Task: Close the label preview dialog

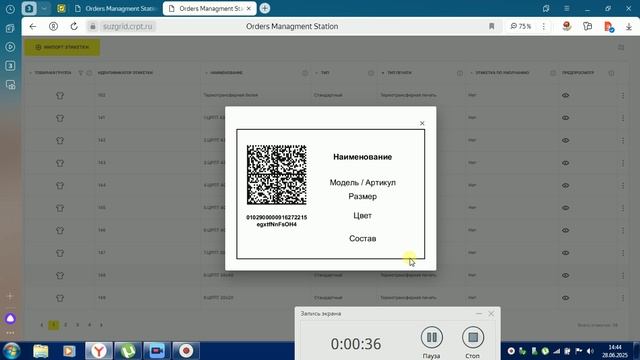Action: click(x=422, y=123)
